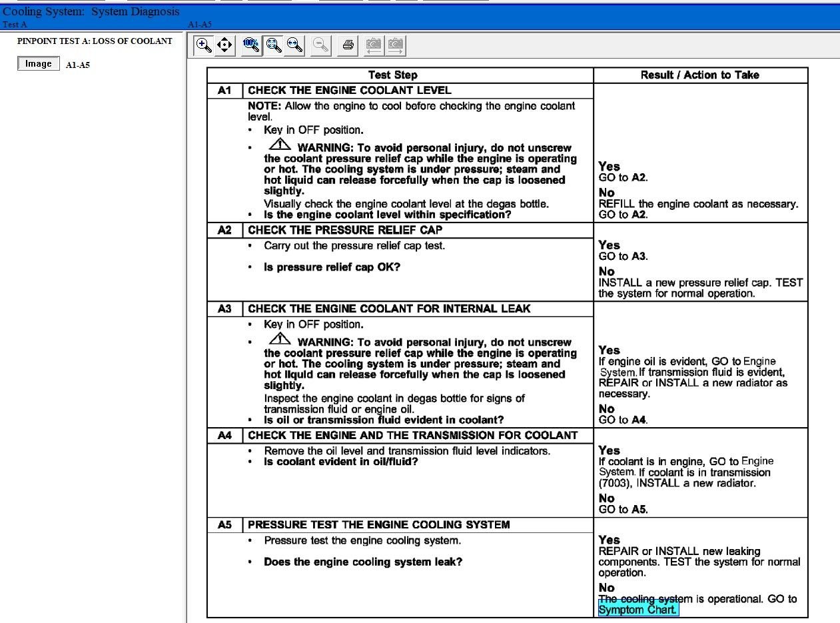Select A1-A5 label beside the Image button
This screenshot has height=623, width=840.
tap(78, 65)
